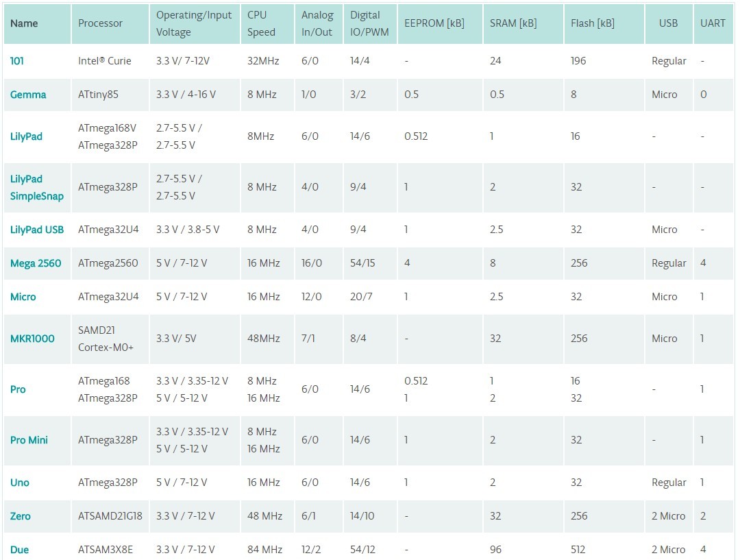Open the MKR1000 board link
This screenshot has height=560, width=740.
click(32, 339)
